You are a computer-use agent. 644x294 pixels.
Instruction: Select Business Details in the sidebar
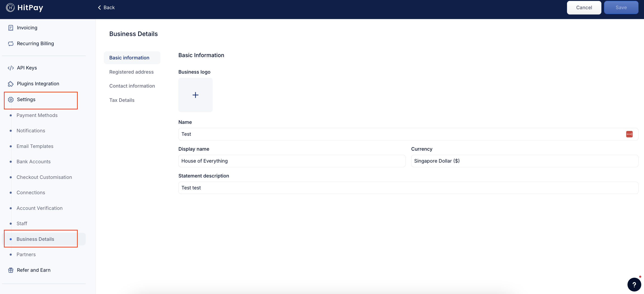(44, 239)
